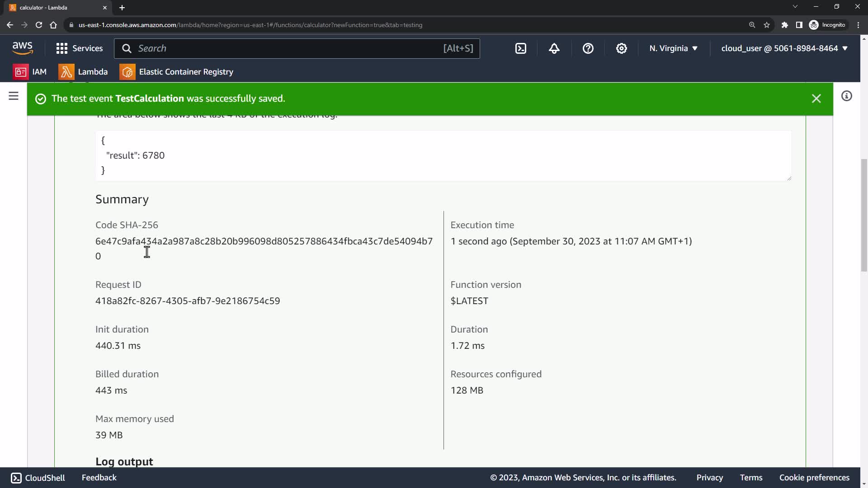
Task: Open AWS CloudShell icon in top navigation
Action: [521, 48]
